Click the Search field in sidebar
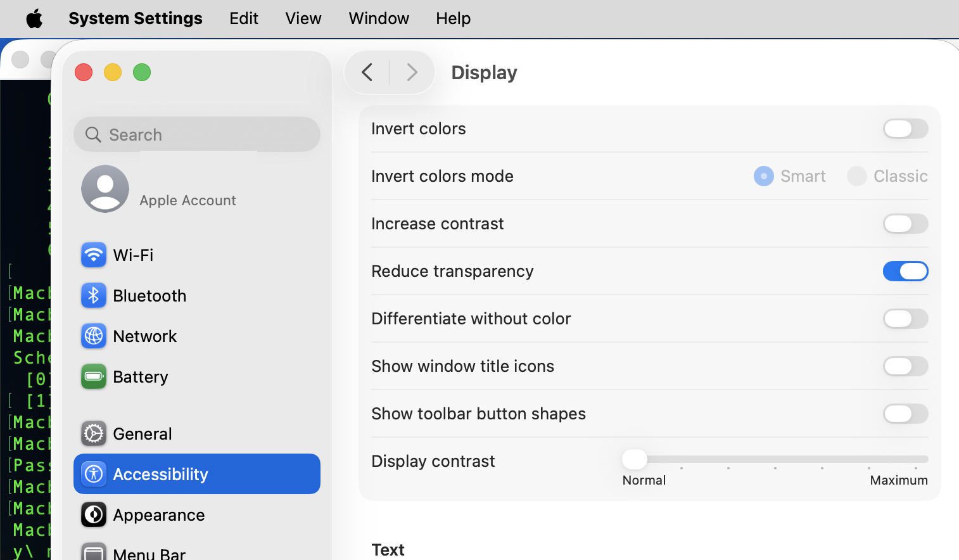 (x=197, y=134)
